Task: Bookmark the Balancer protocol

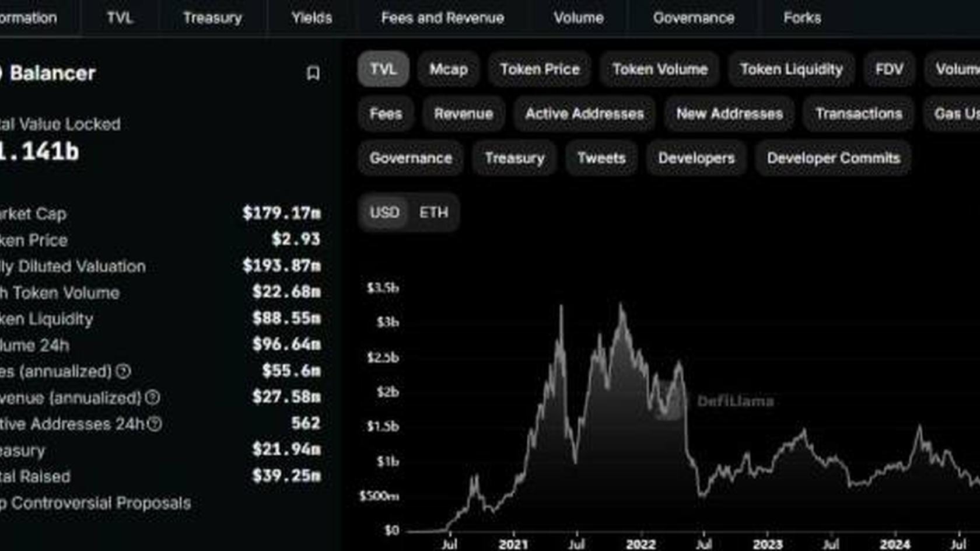Action: point(313,73)
